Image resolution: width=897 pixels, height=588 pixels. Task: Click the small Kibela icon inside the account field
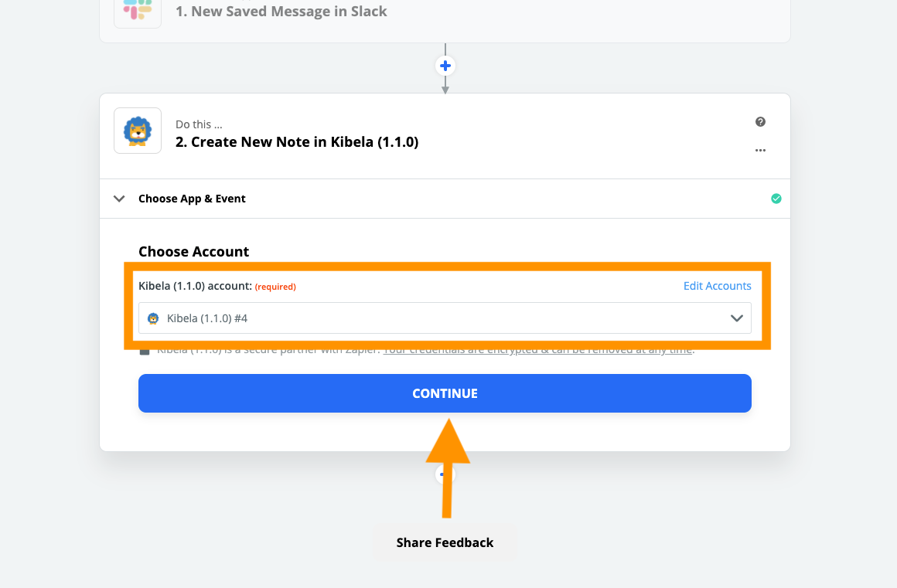[x=153, y=318]
